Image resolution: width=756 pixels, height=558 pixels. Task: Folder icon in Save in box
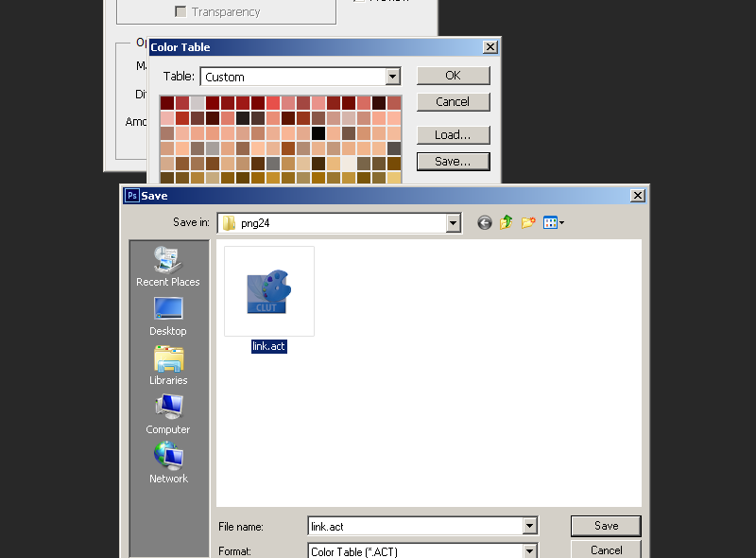point(229,223)
